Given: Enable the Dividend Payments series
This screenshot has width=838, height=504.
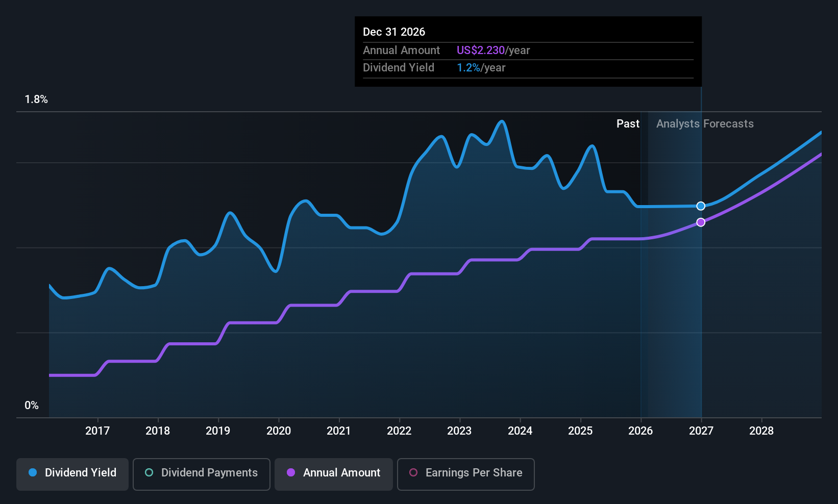Looking at the screenshot, I should coord(202,474).
